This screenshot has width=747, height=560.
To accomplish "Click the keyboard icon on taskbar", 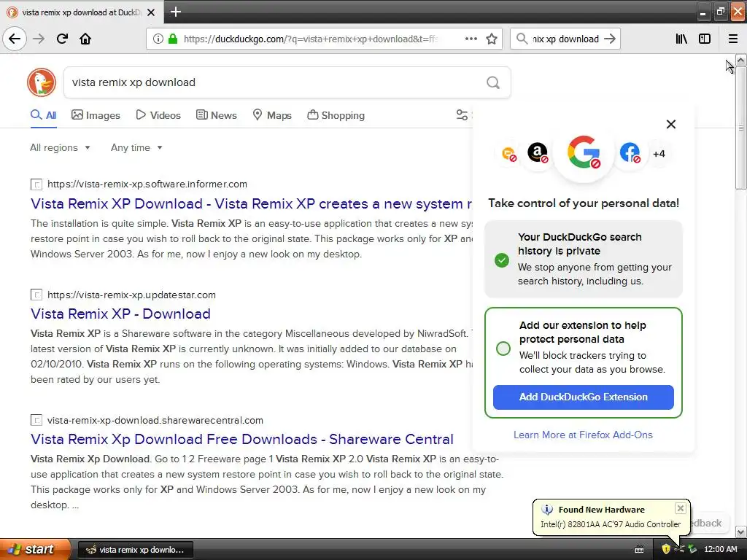I will point(639,550).
